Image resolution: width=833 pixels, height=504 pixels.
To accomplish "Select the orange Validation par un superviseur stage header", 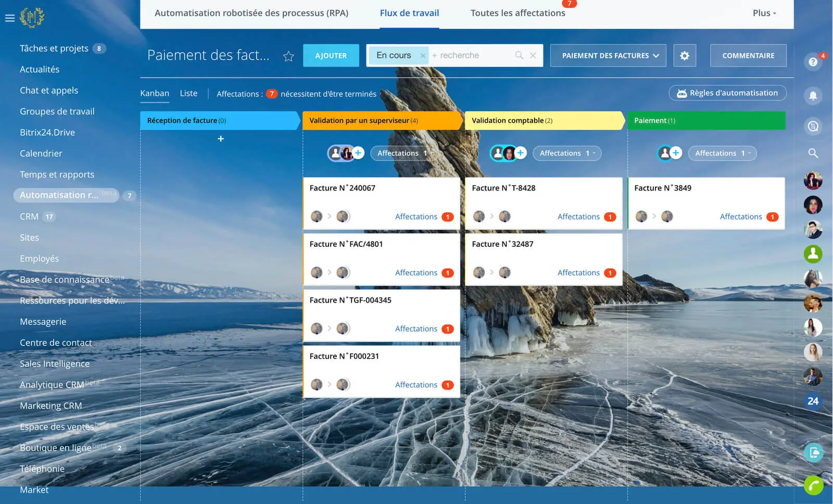I will 382,120.
